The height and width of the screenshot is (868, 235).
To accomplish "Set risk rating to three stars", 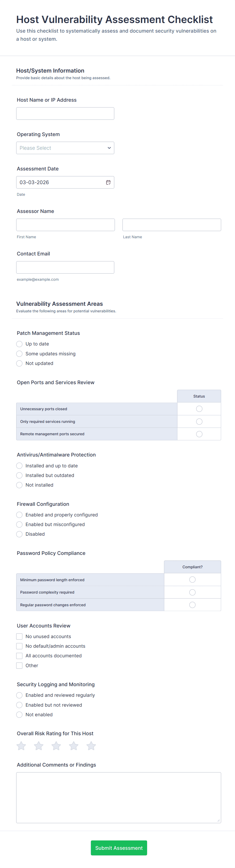I will click(x=56, y=746).
